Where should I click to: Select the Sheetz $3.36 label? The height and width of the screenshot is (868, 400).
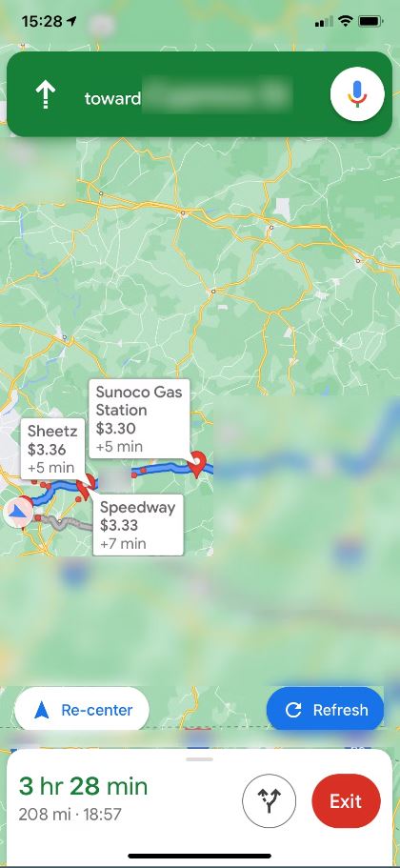click(53, 449)
